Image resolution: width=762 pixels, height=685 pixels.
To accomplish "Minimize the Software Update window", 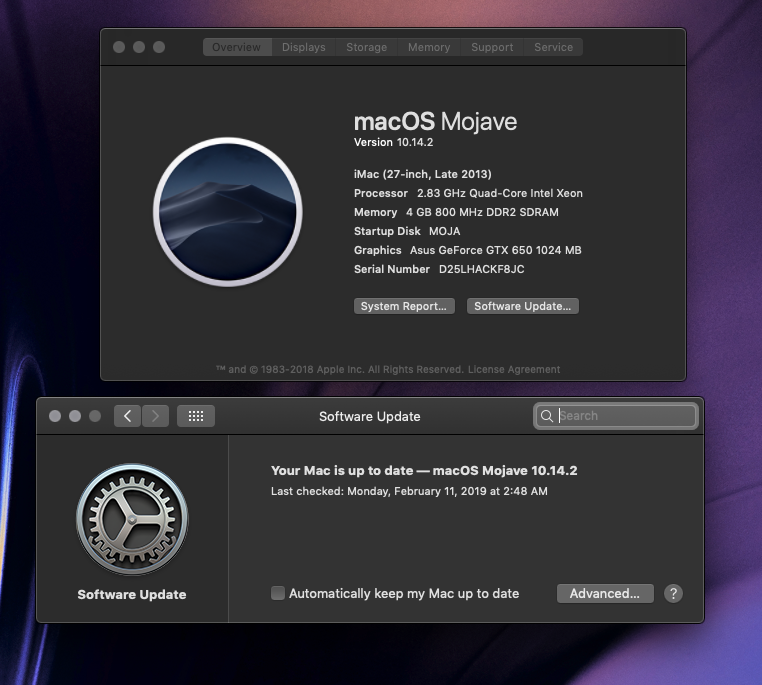I will (x=75, y=416).
